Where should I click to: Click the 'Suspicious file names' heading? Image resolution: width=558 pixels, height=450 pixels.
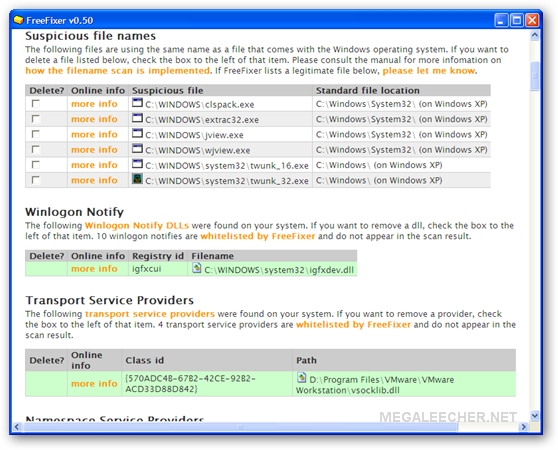(90, 36)
